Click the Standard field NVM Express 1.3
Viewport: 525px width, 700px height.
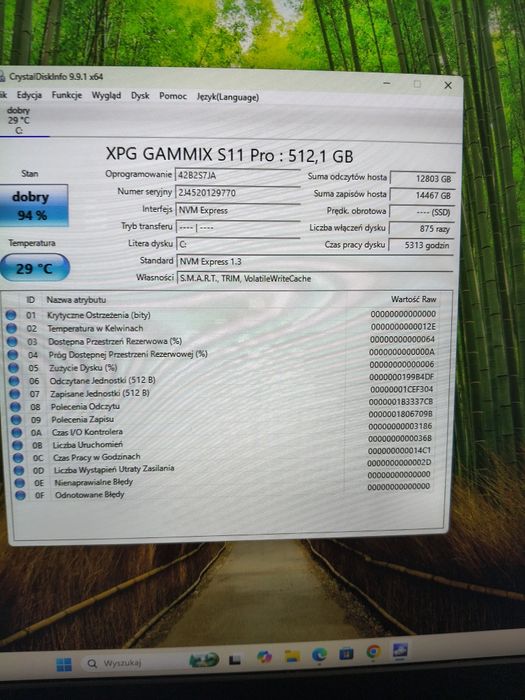click(315, 262)
